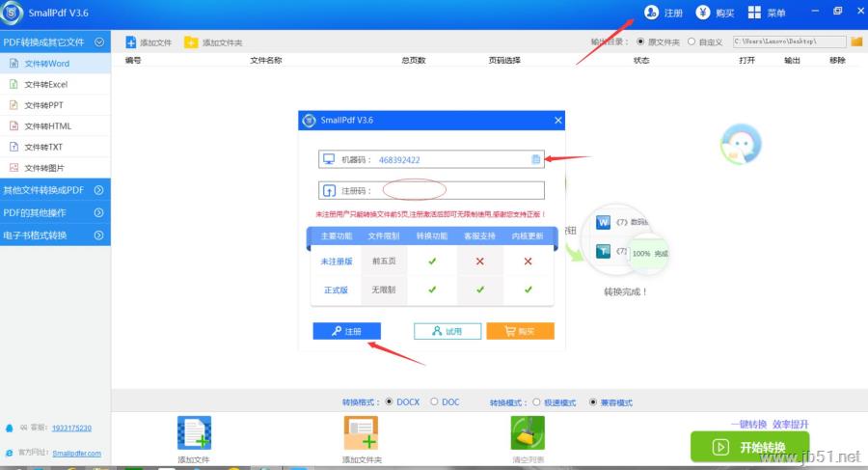
Task: Select 文件转PPT in the sidebar
Action: tap(55, 105)
